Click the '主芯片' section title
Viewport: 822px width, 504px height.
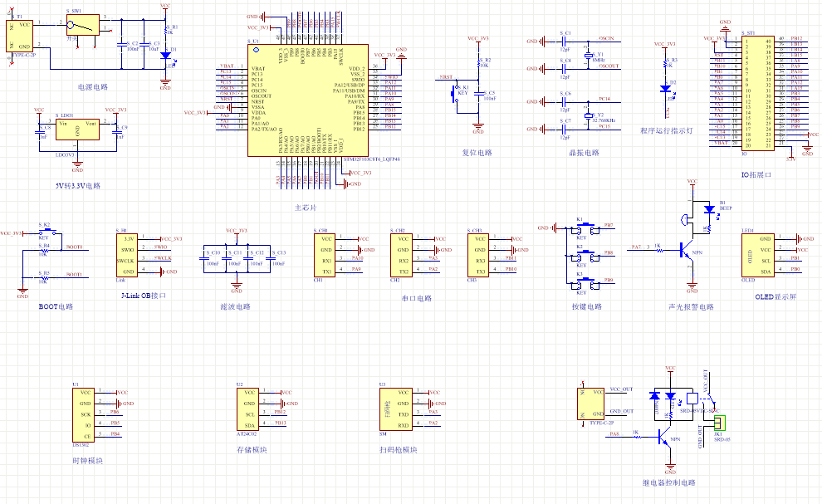[306, 208]
